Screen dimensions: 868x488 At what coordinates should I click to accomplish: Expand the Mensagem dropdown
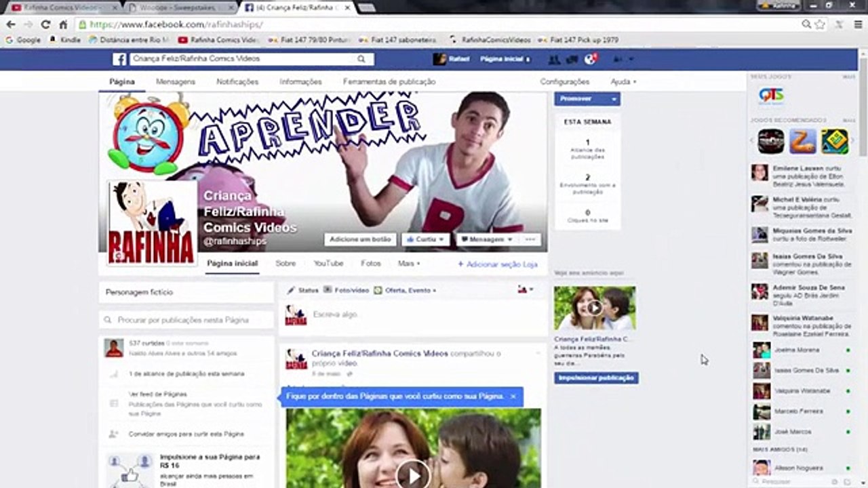(488, 239)
